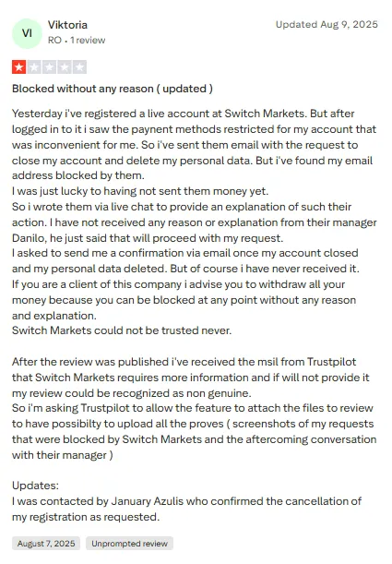392x564 pixels.
Task: Click the 'Yesterday i've registered' opening line
Action: coord(184,114)
